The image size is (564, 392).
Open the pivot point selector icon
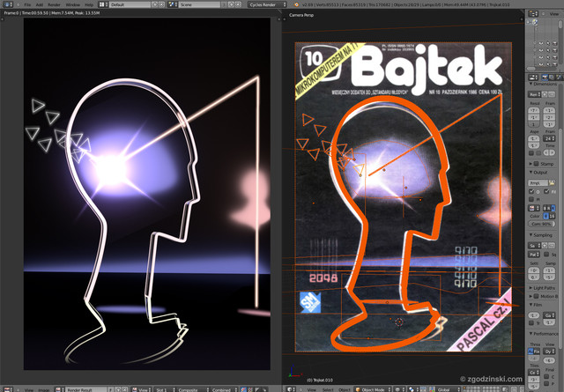(x=413, y=389)
